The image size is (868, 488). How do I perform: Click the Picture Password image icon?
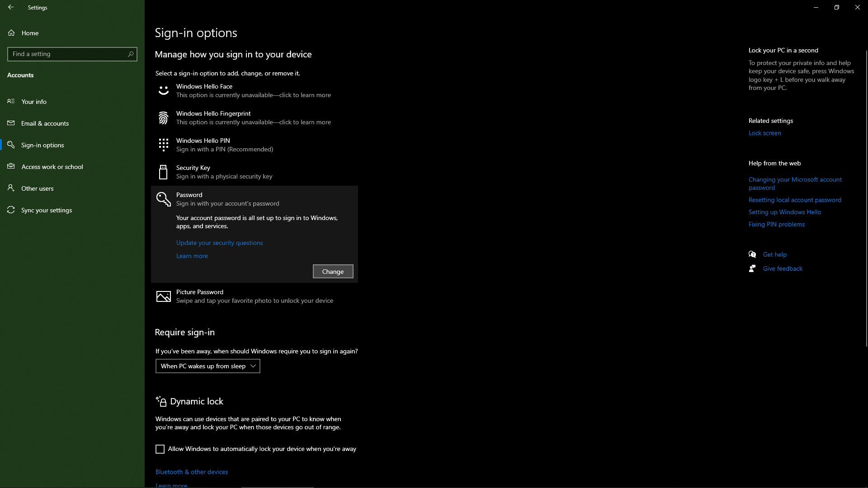(x=163, y=296)
